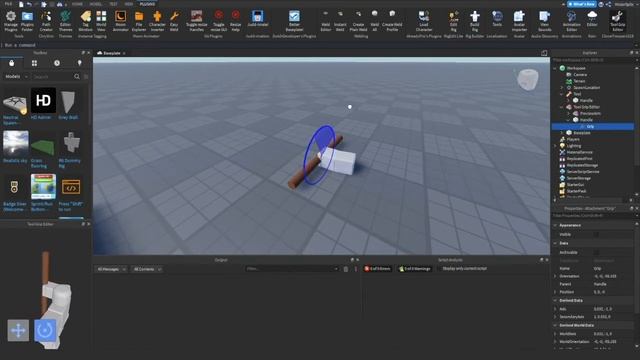The image size is (640, 360).
Task: Open the FILE menu
Action: coord(8,4)
